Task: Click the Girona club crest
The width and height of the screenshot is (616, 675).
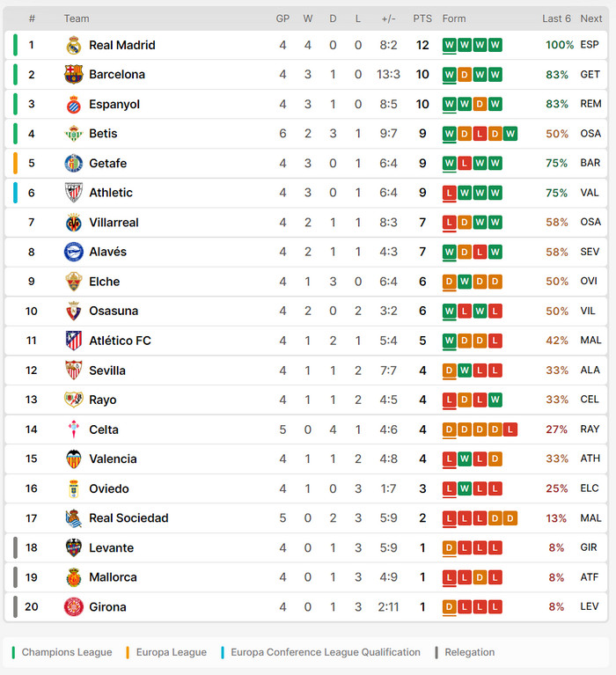Action: tap(74, 606)
